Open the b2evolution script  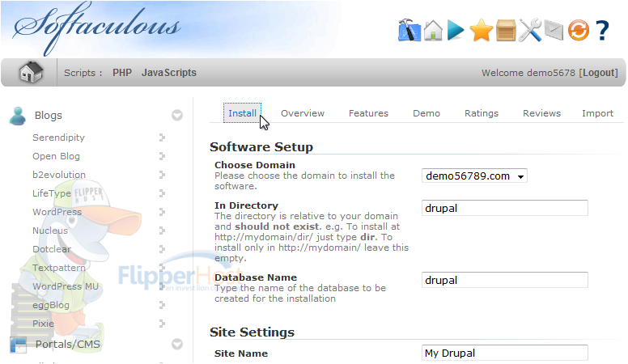pyautogui.click(x=59, y=175)
